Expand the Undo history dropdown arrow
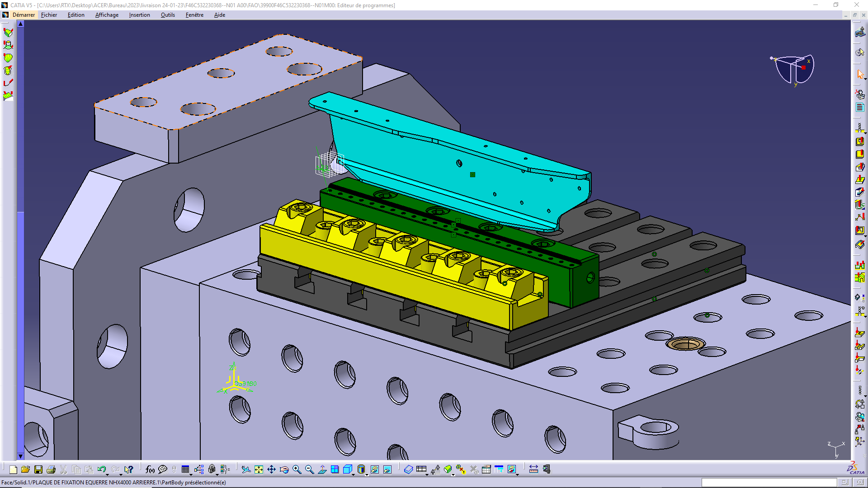This screenshot has height=488, width=868. click(107, 474)
